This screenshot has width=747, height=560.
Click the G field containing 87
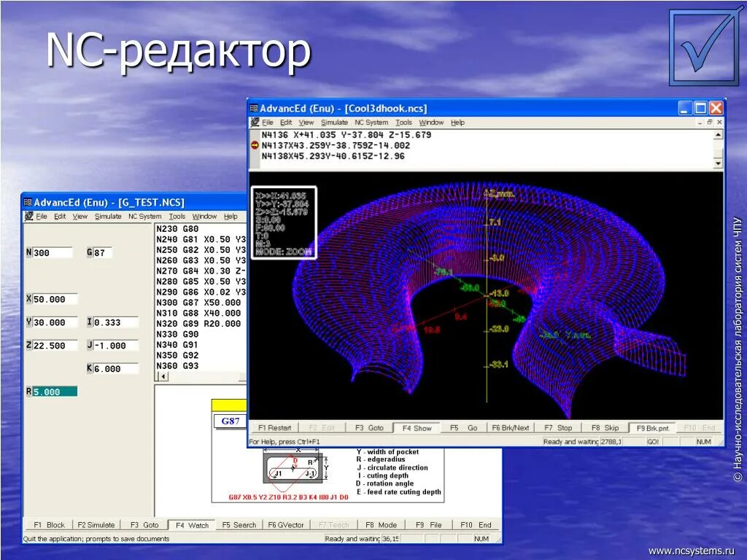click(102, 253)
